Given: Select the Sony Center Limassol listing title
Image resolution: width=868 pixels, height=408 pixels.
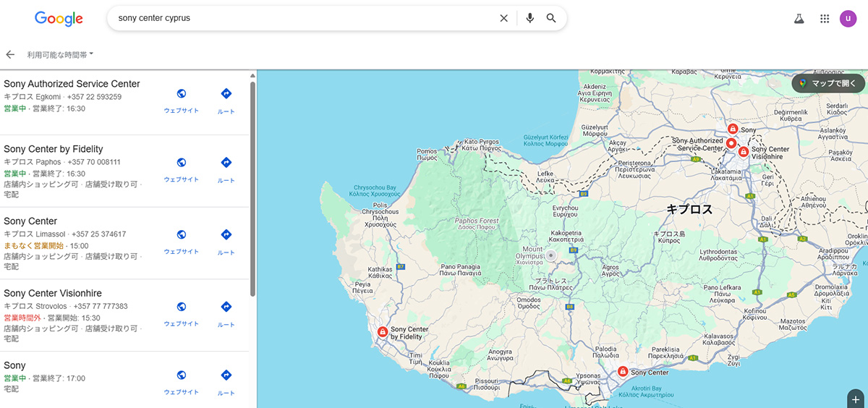Looking at the screenshot, I should pyautogui.click(x=30, y=221).
